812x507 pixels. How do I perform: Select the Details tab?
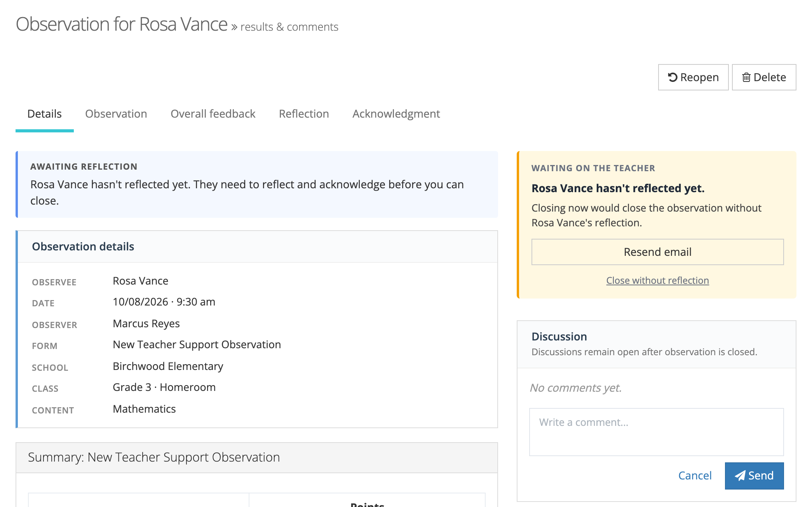(44, 114)
